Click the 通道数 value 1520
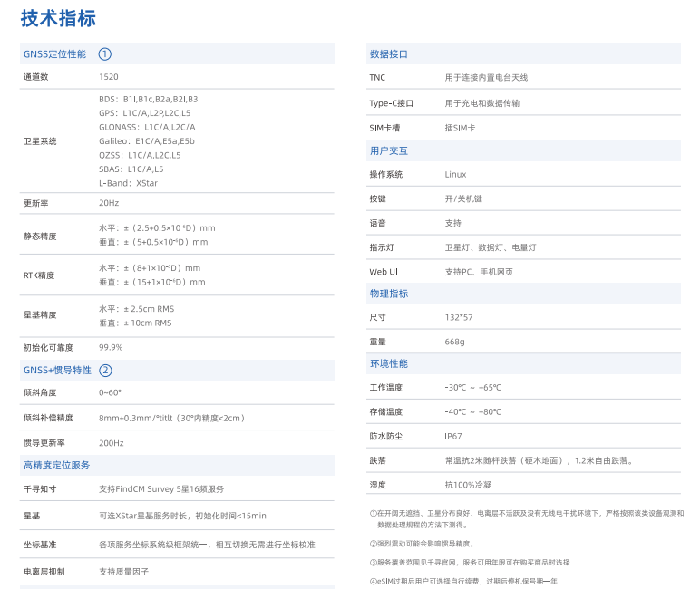The image size is (700, 589). [x=109, y=77]
